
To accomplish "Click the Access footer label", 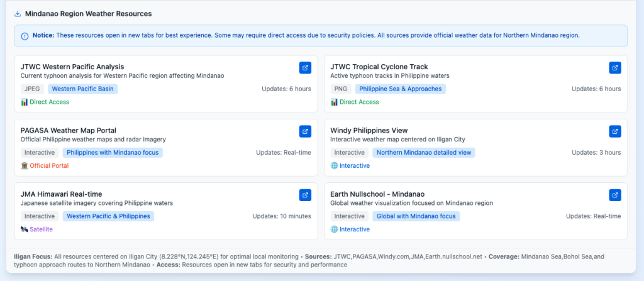I will click(x=168, y=265).
